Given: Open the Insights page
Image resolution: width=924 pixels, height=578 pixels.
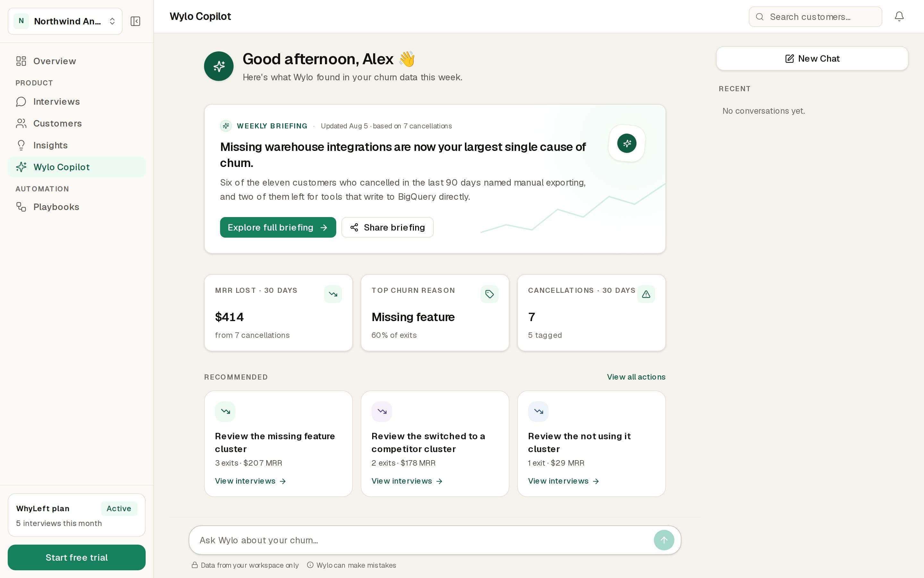Looking at the screenshot, I should 77,145.
